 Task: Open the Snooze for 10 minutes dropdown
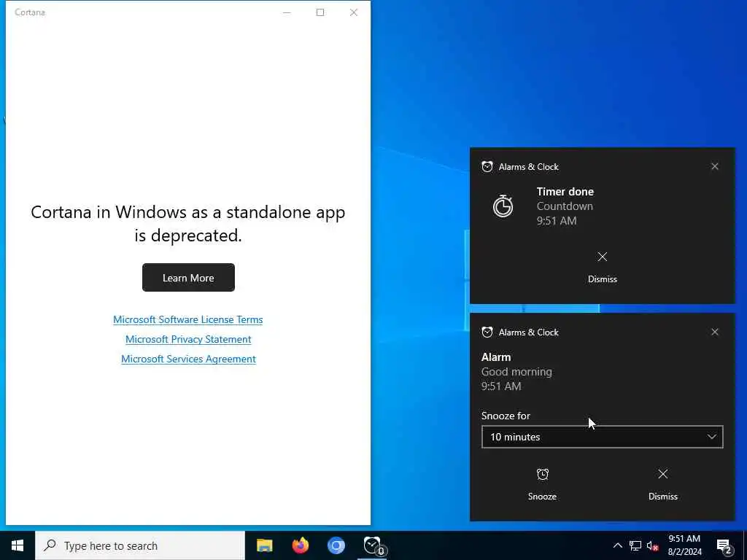[x=602, y=437]
